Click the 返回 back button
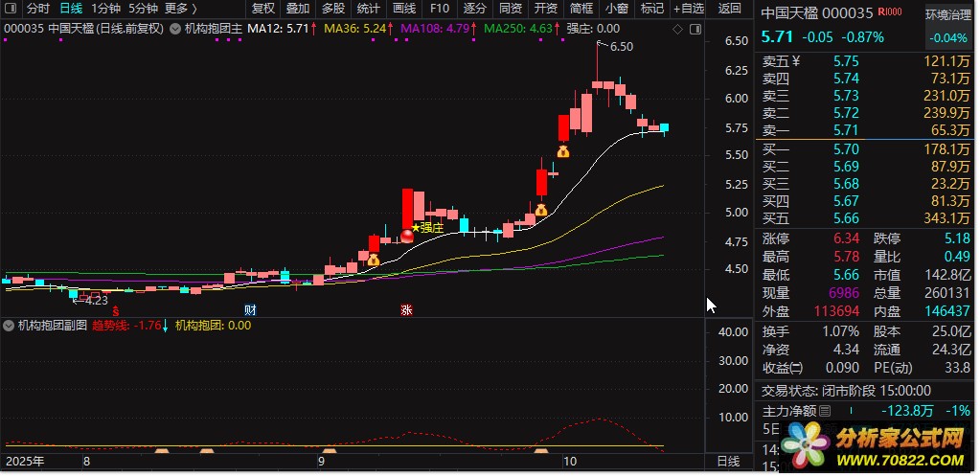Viewport: 980px width, 476px height. coord(729,8)
